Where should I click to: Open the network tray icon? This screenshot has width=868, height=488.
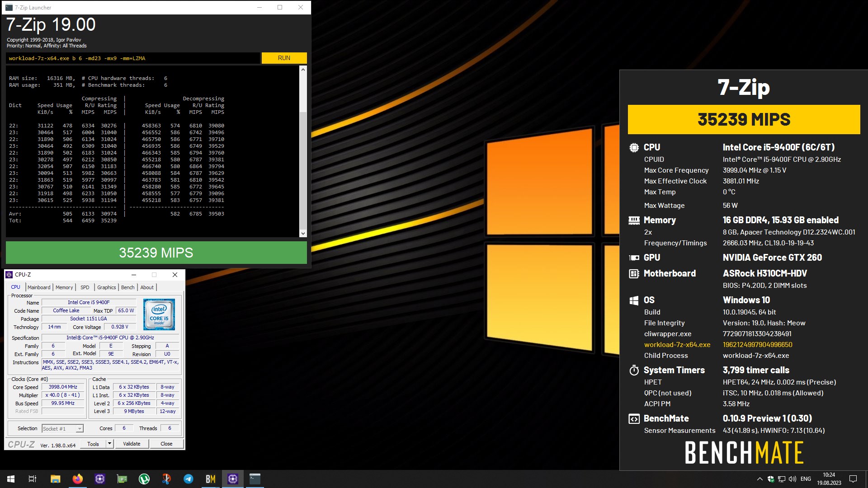pyautogui.click(x=781, y=479)
